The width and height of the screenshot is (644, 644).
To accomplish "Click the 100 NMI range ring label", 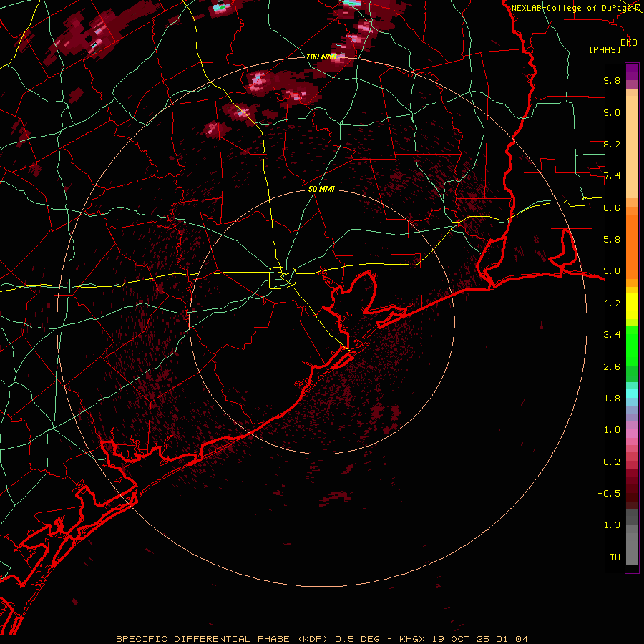I will pyautogui.click(x=321, y=57).
